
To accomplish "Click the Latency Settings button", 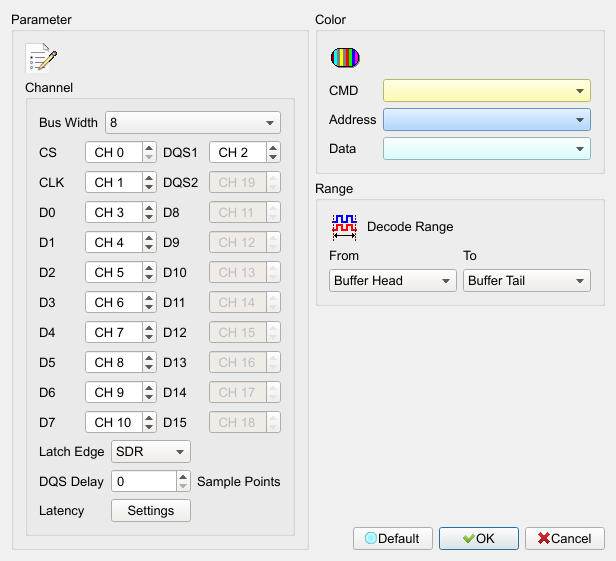I will click(151, 510).
